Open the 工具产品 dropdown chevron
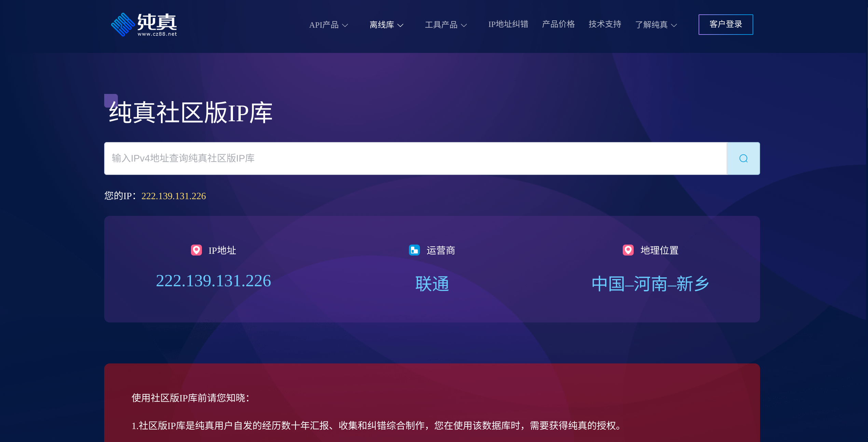 coord(464,25)
